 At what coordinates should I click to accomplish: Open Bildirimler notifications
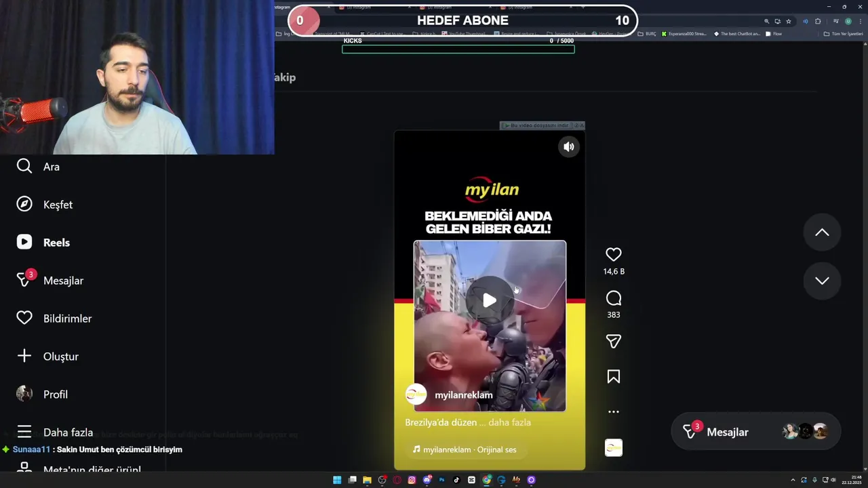coord(54,318)
